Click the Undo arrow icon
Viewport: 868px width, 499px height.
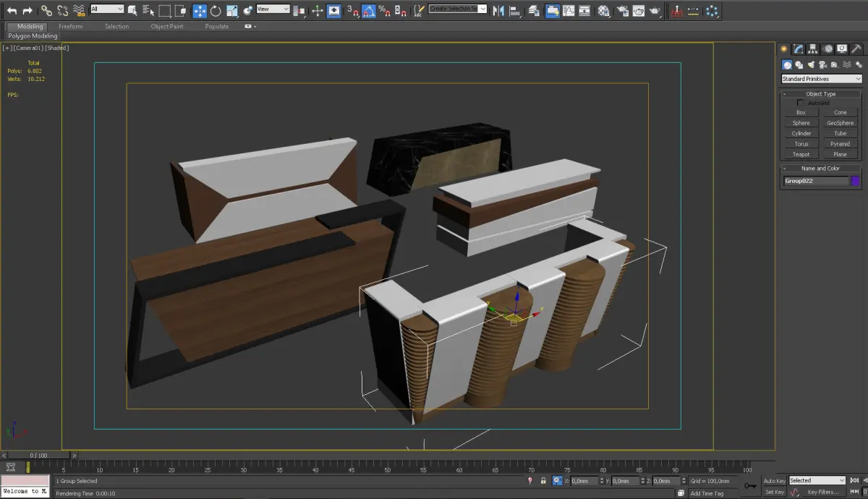(x=12, y=11)
